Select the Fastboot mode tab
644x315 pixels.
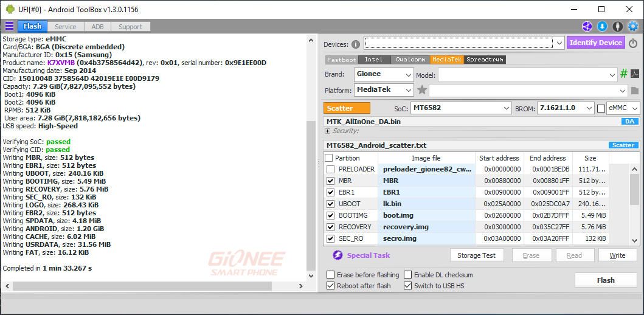342,60
